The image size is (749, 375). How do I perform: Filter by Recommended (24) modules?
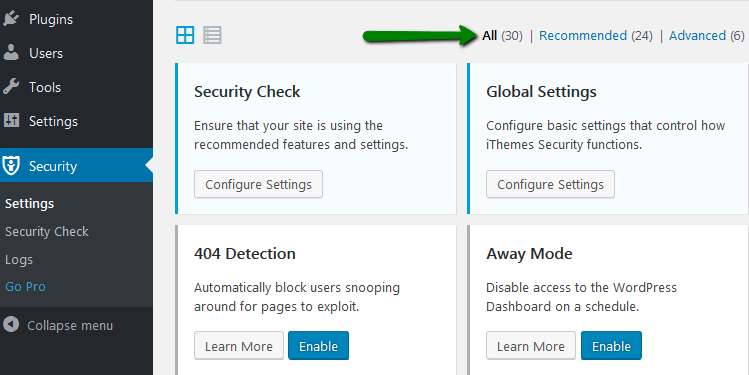(x=596, y=36)
